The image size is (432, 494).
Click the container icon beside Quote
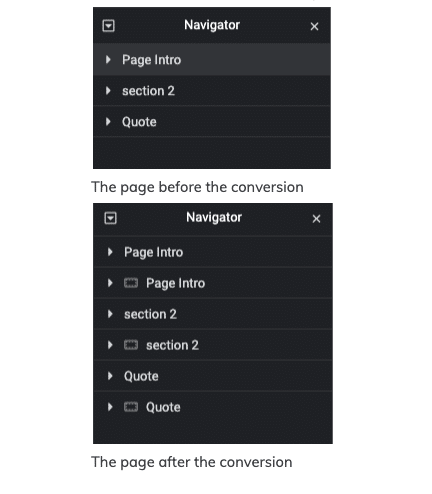[x=131, y=407]
